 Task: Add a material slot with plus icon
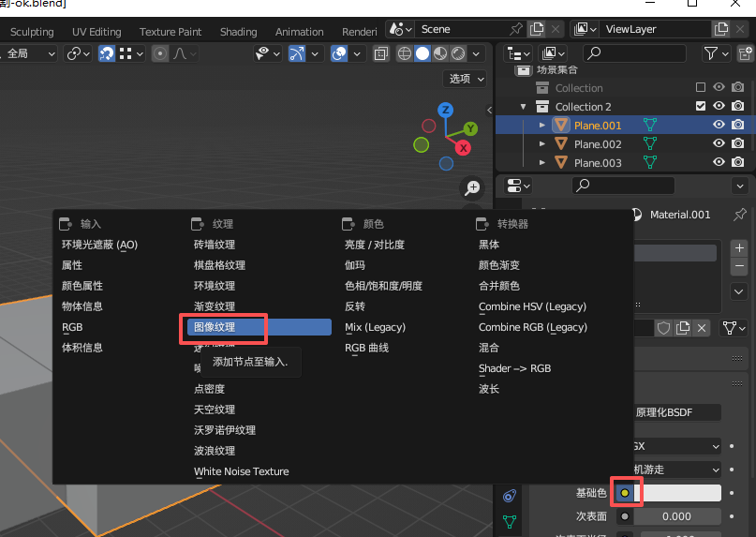739,248
